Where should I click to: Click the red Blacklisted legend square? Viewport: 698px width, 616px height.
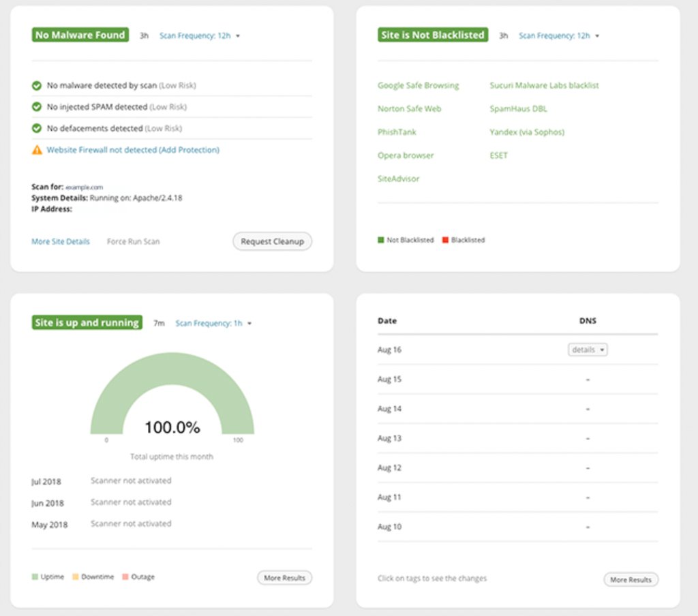[x=445, y=240]
